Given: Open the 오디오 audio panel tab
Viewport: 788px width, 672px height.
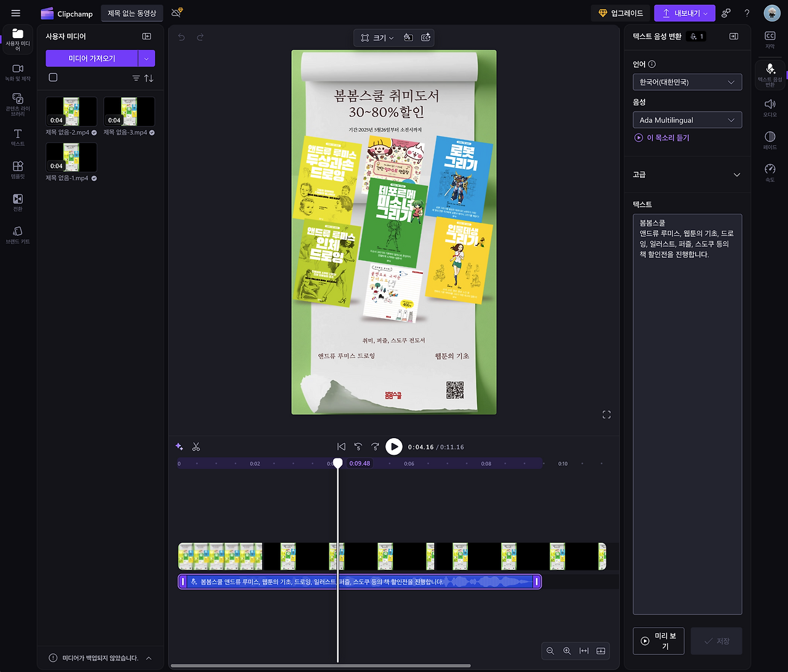Looking at the screenshot, I should (x=770, y=108).
